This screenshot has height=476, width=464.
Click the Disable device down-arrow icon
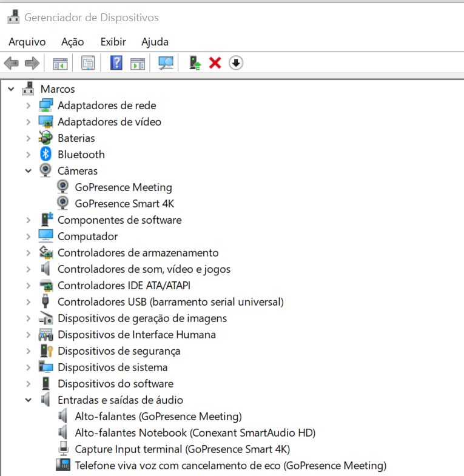pyautogui.click(x=236, y=63)
